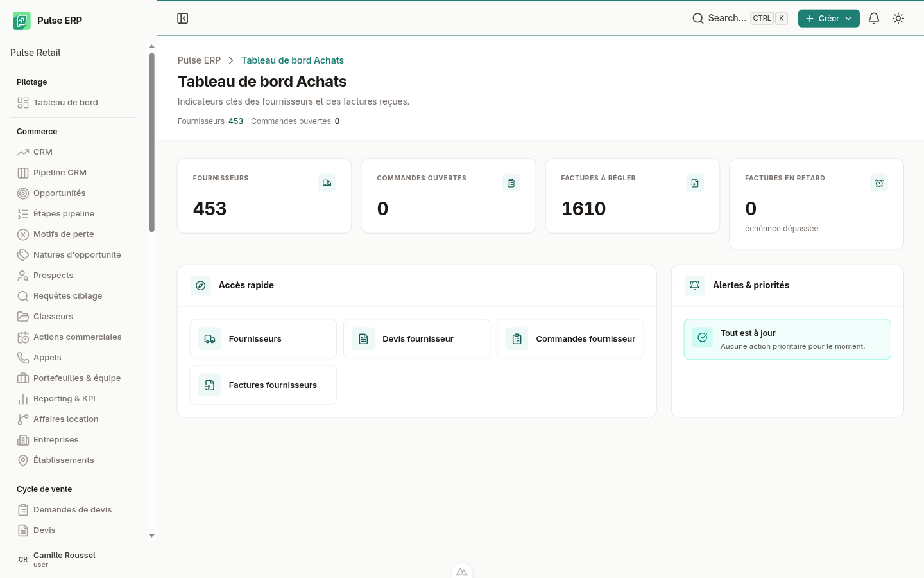
Task: Click the bell icon beside Alertes & priorités
Action: click(x=695, y=285)
